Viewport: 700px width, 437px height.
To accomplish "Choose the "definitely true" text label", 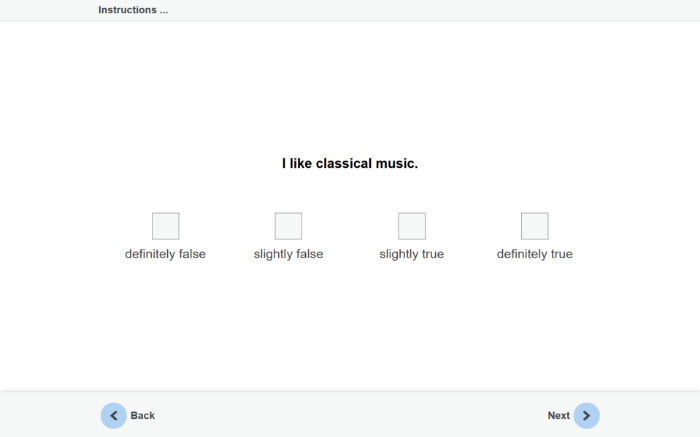I will tap(535, 254).
